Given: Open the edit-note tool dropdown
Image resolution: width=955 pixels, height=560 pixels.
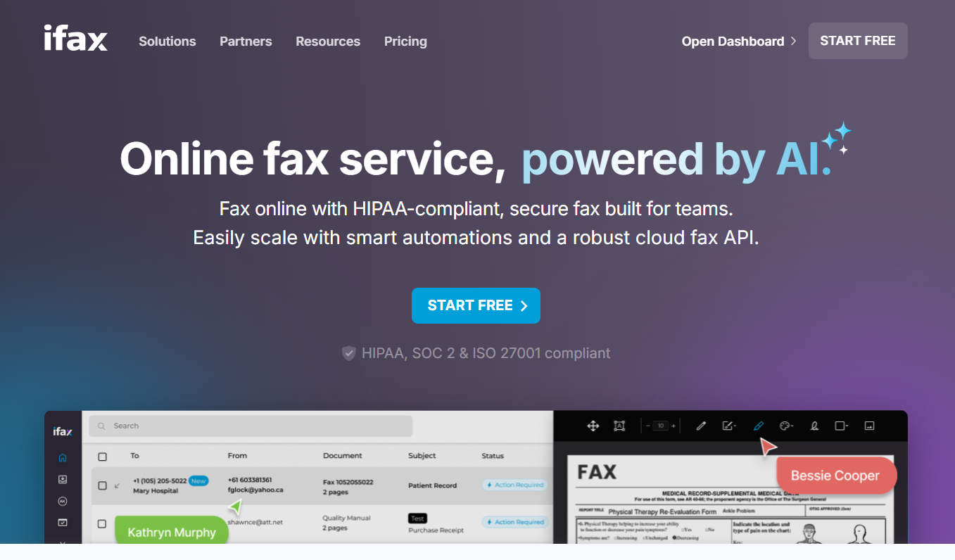Looking at the screenshot, I should [x=729, y=426].
